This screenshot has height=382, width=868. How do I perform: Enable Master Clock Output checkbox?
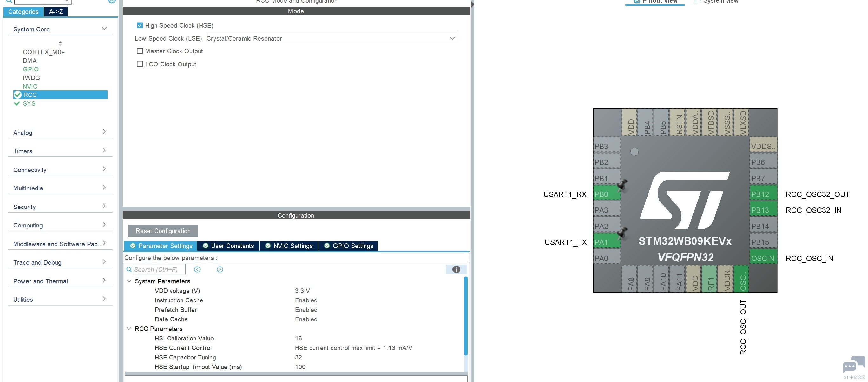pyautogui.click(x=140, y=50)
